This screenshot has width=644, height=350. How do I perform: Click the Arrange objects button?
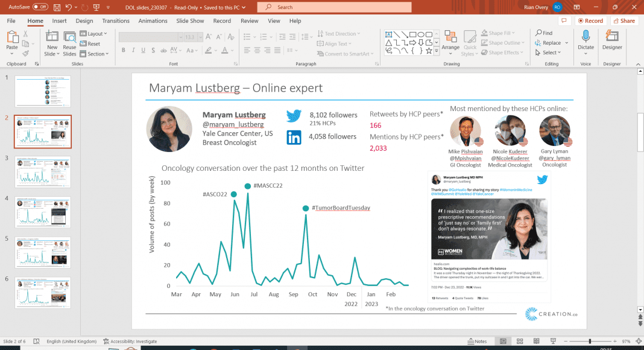coord(450,41)
